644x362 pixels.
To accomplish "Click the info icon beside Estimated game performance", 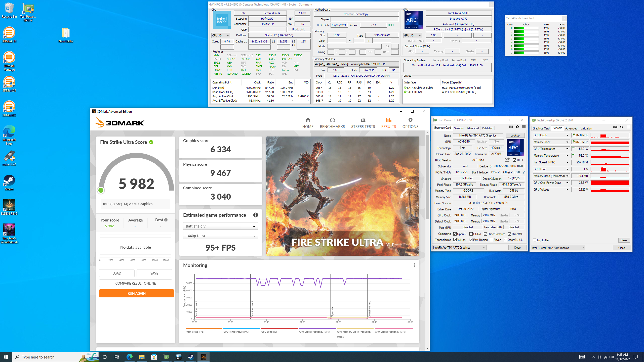I will (256, 215).
